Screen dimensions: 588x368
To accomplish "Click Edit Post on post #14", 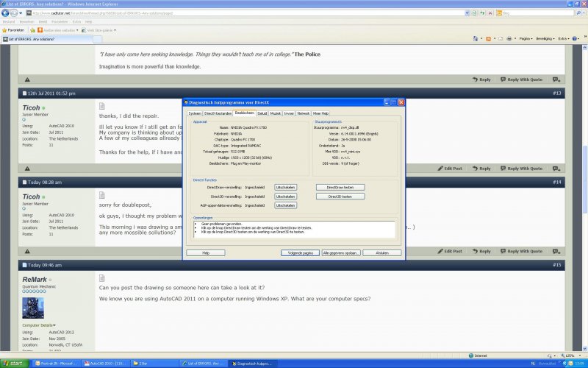I will click(x=450, y=251).
